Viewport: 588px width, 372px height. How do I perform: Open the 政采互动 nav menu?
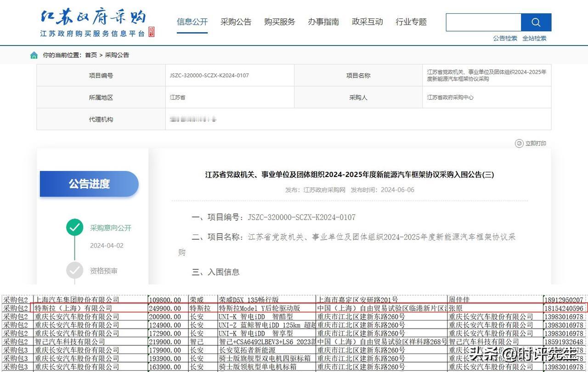click(367, 22)
